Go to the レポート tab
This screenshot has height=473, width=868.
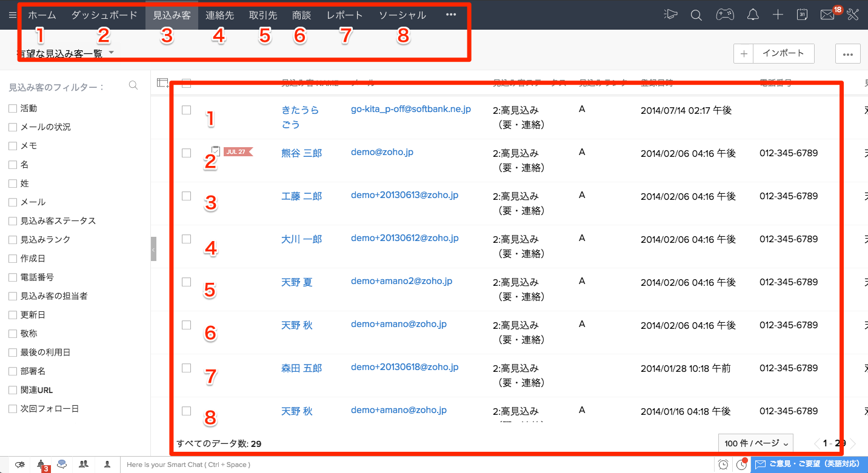coord(344,15)
